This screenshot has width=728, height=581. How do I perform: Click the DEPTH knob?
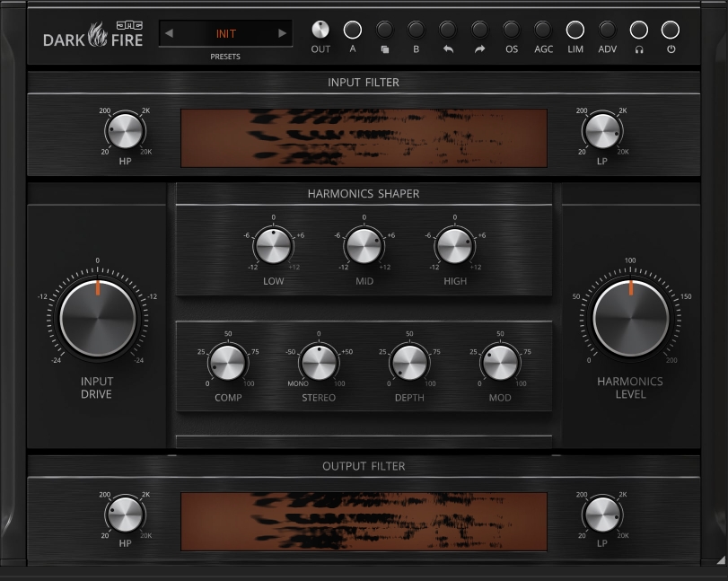(409, 362)
